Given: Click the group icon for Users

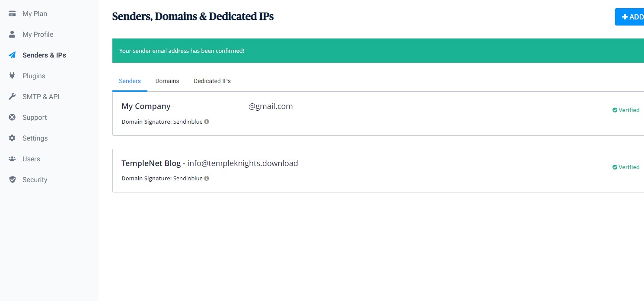Looking at the screenshot, I should (12, 159).
